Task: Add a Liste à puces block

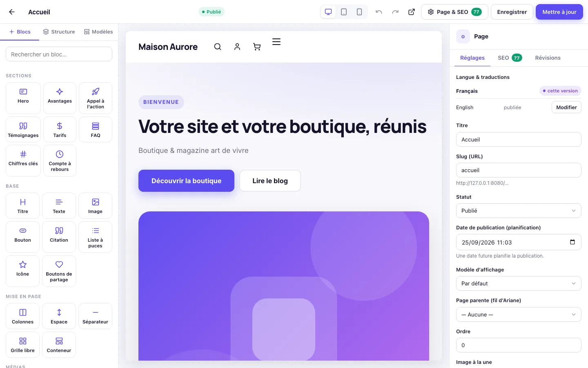Action: tap(95, 237)
